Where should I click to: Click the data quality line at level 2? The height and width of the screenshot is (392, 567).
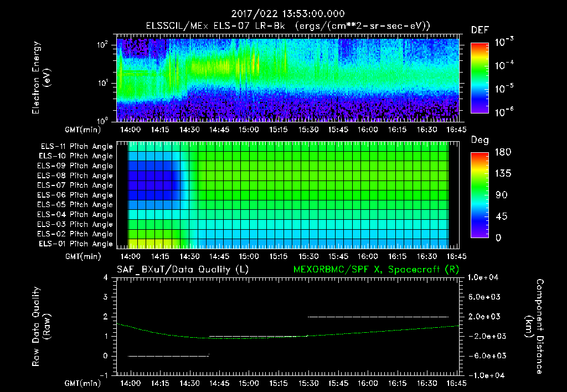378,317
